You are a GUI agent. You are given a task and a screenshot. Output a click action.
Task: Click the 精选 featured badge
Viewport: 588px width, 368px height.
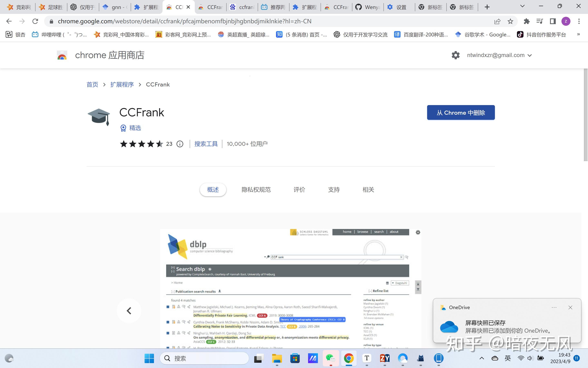click(131, 128)
